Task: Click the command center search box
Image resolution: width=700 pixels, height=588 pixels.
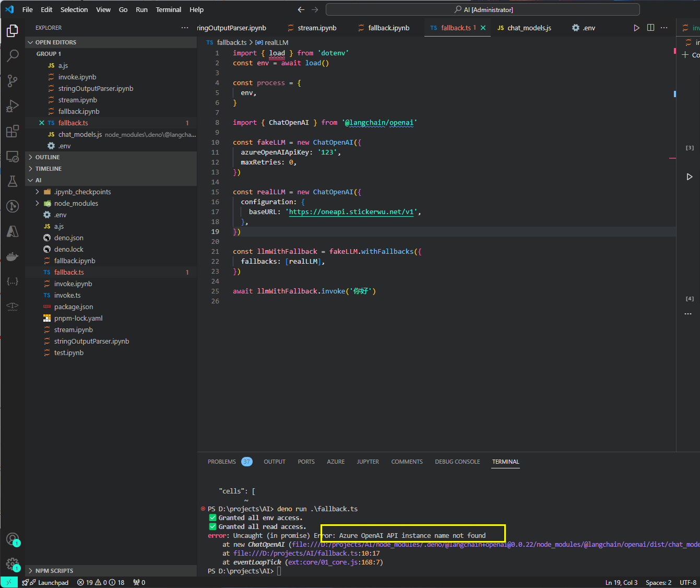Action: pos(483,9)
